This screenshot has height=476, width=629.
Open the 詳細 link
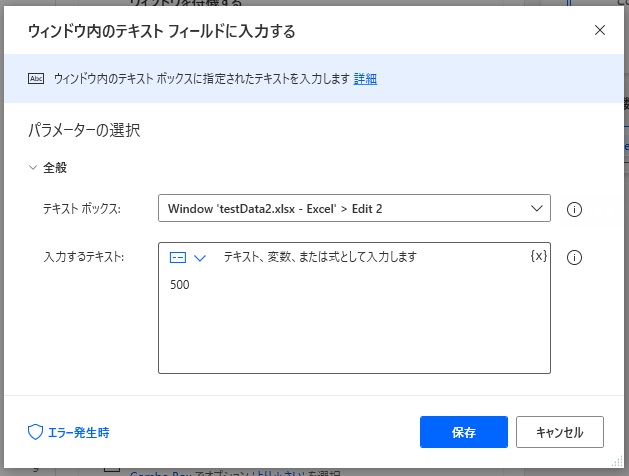click(x=365, y=79)
